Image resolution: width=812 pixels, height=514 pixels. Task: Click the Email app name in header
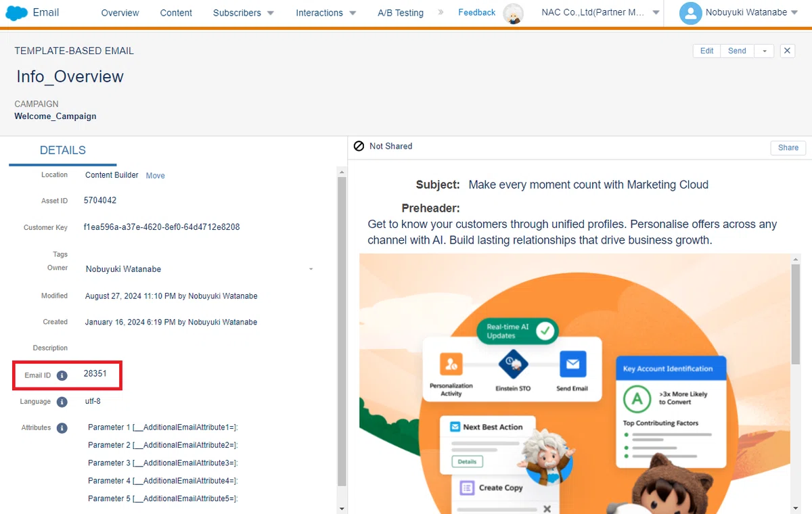[x=45, y=12]
